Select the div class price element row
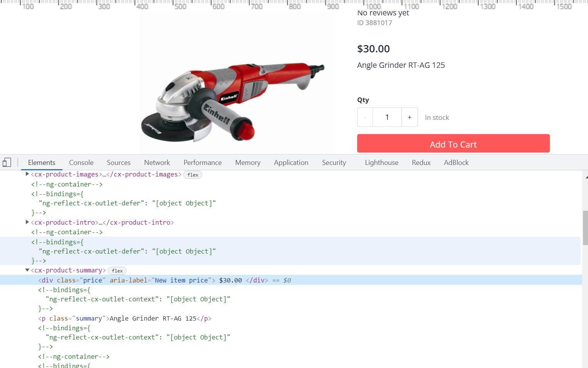The image size is (588, 368). [291, 280]
